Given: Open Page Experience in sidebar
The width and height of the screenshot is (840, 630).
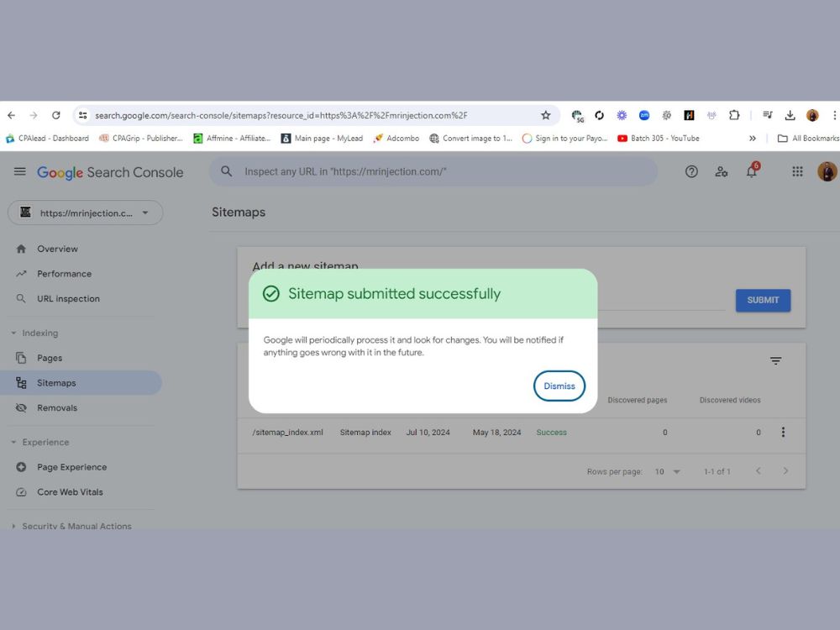Looking at the screenshot, I should (71, 466).
